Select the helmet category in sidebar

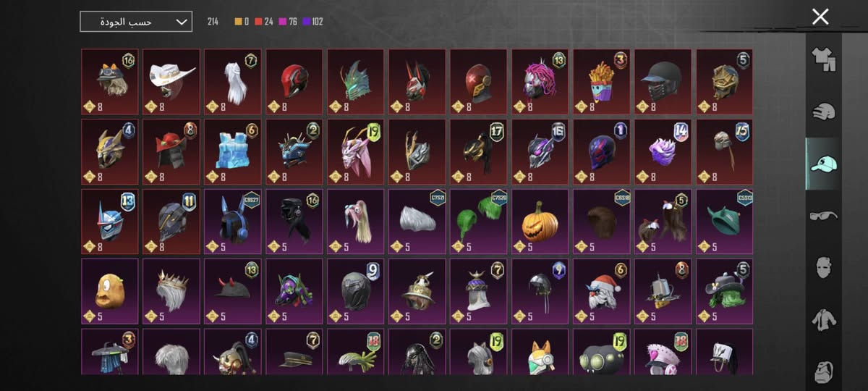point(823,112)
